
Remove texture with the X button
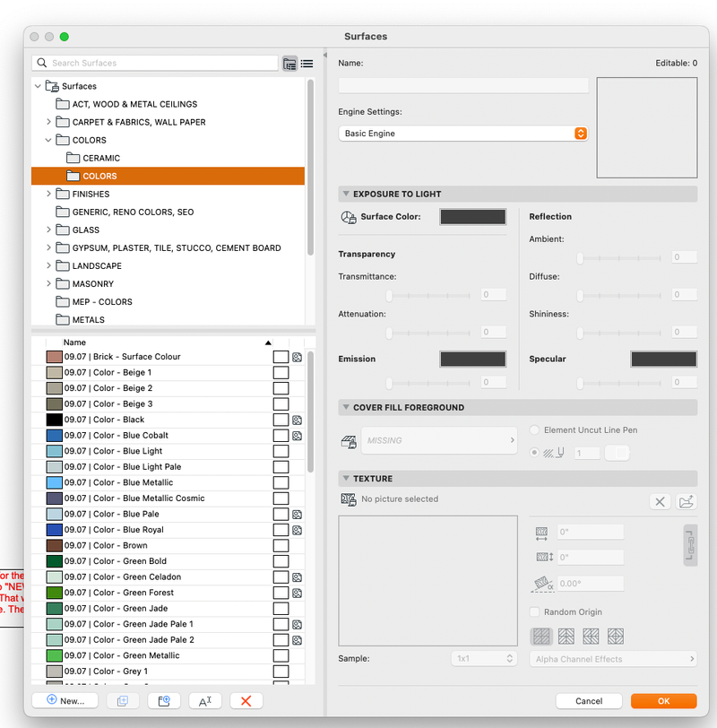pyautogui.click(x=660, y=501)
